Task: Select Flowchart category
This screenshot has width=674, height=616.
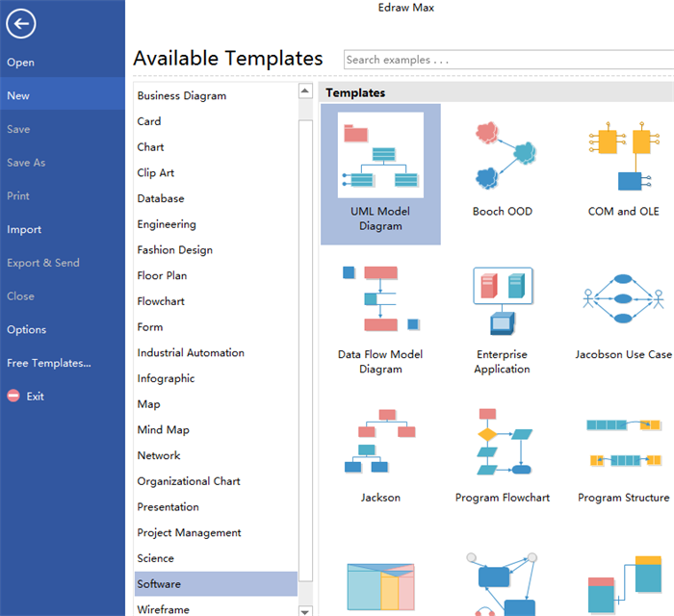Action: coord(161,301)
